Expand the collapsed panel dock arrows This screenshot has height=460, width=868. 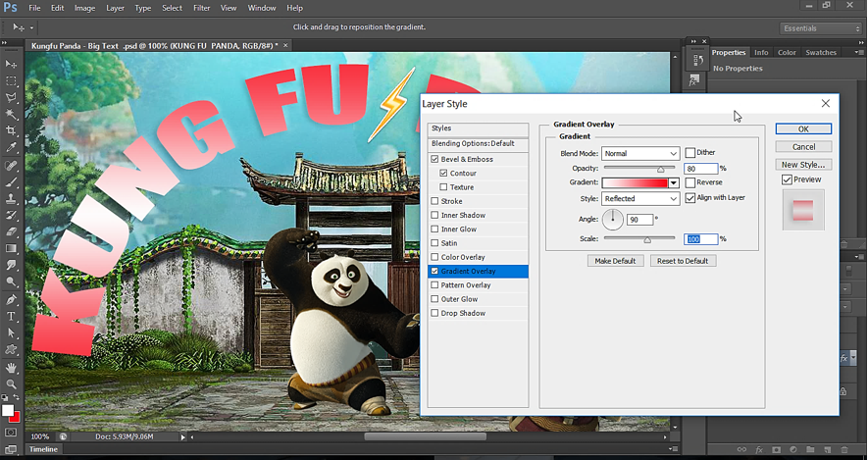click(x=692, y=41)
